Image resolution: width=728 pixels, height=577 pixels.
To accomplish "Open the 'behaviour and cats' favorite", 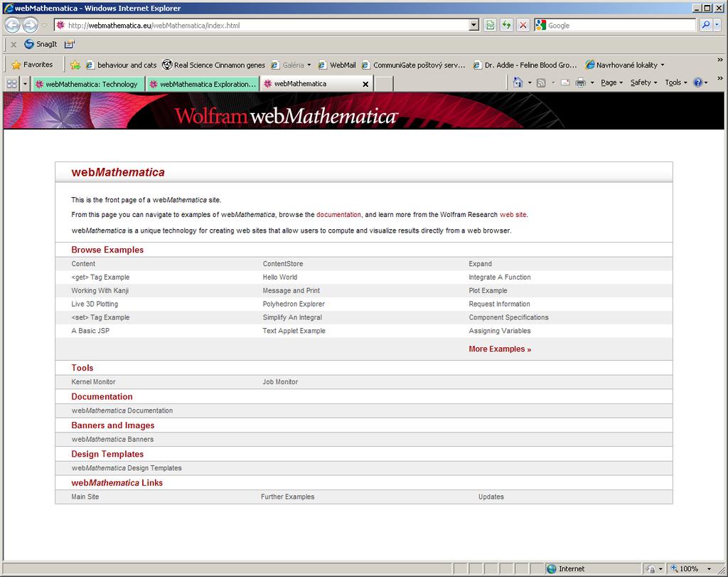I will tap(121, 65).
